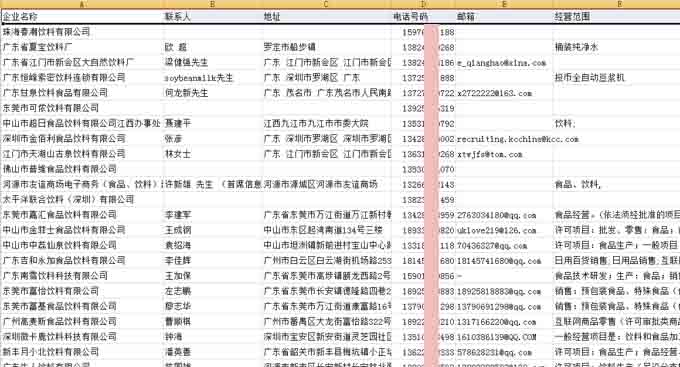This screenshot has height=367, width=680.
Task: Select the 桶装纯净水 cell
Action: (x=616, y=47)
